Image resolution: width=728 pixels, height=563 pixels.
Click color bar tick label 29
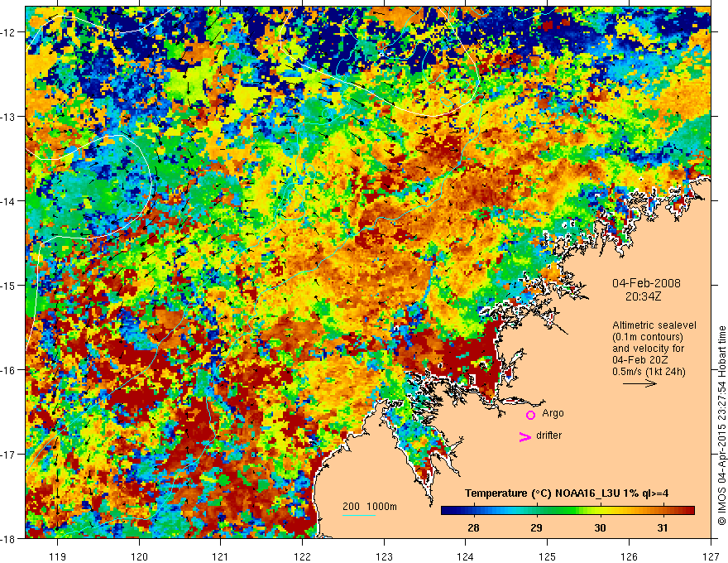click(536, 527)
